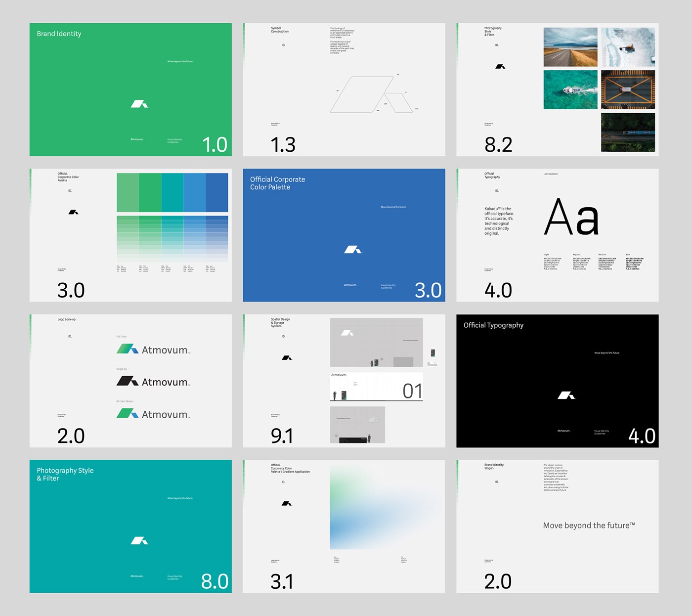Image resolution: width=692 pixels, height=616 pixels.
Task: Click the small black logo on the Gradient Application slide
Action: coord(287,503)
